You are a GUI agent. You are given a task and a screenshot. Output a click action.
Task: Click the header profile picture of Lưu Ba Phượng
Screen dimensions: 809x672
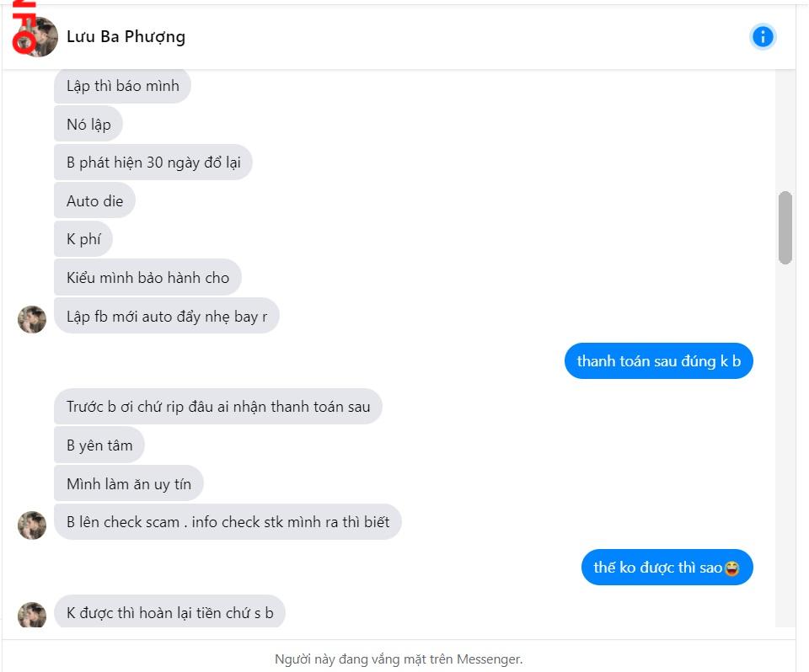(36, 37)
